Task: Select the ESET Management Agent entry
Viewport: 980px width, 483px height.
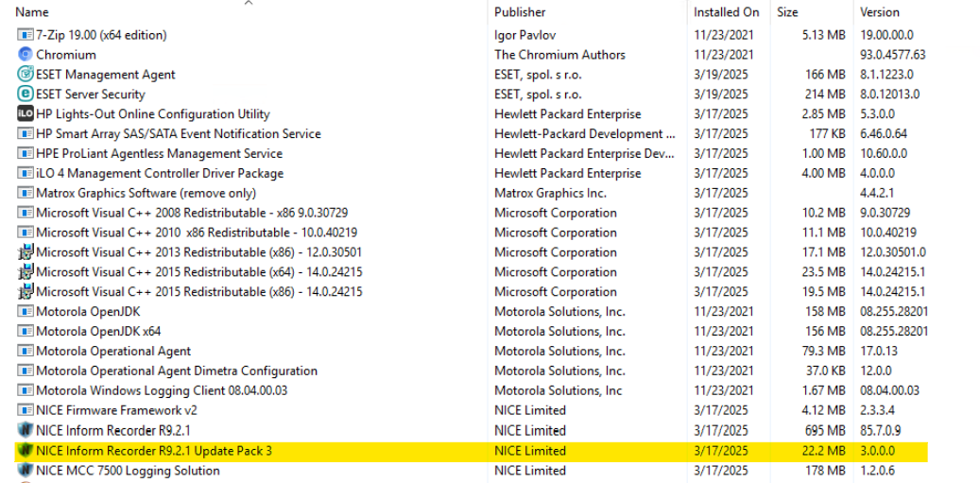Action: 106,75
